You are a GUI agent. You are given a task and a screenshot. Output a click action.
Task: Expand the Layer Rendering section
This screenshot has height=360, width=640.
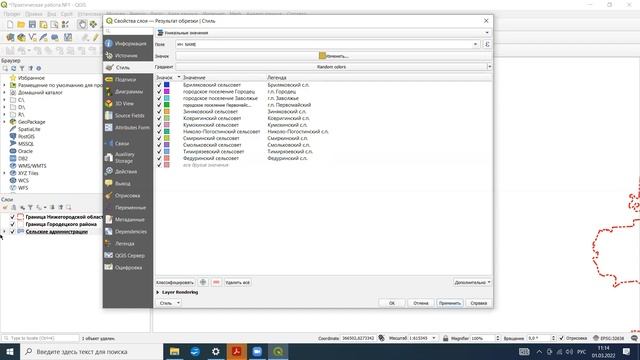pyautogui.click(x=158, y=292)
